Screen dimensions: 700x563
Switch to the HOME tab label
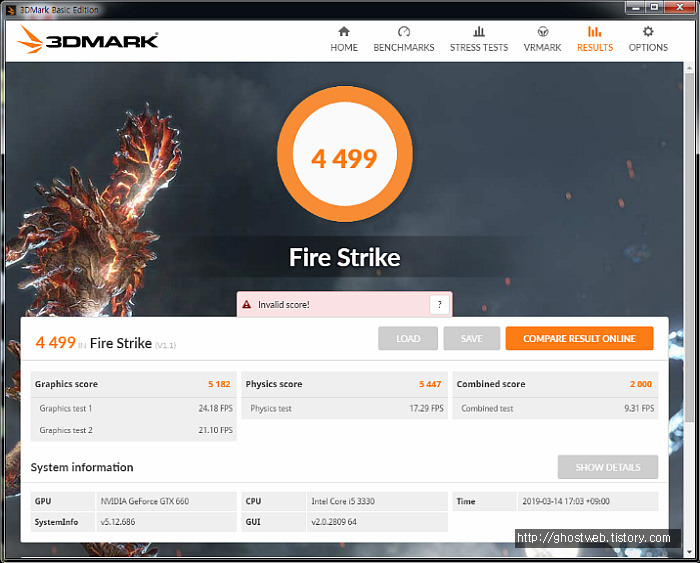point(344,47)
